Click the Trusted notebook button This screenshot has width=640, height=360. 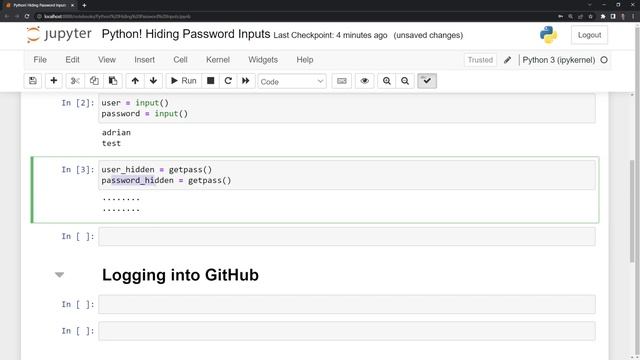click(480, 60)
